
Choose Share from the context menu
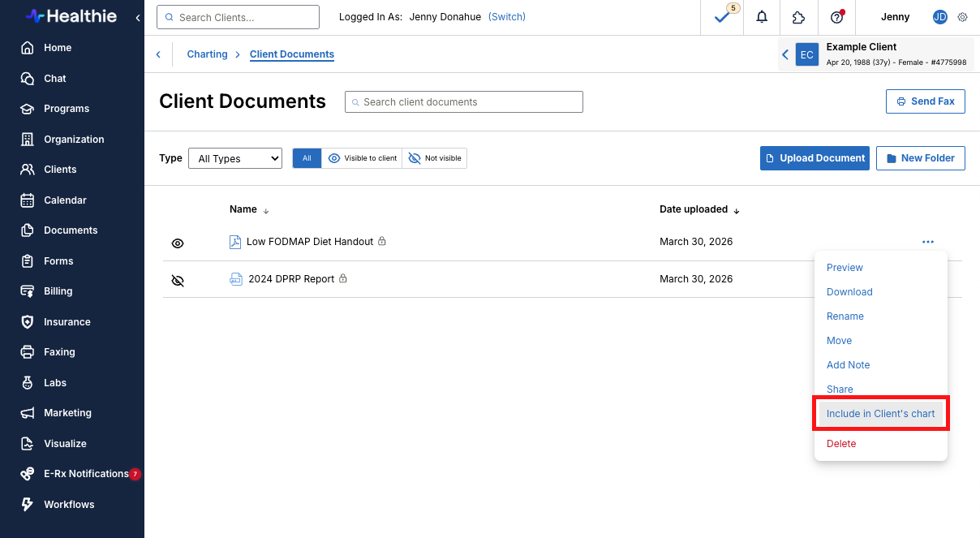point(840,390)
